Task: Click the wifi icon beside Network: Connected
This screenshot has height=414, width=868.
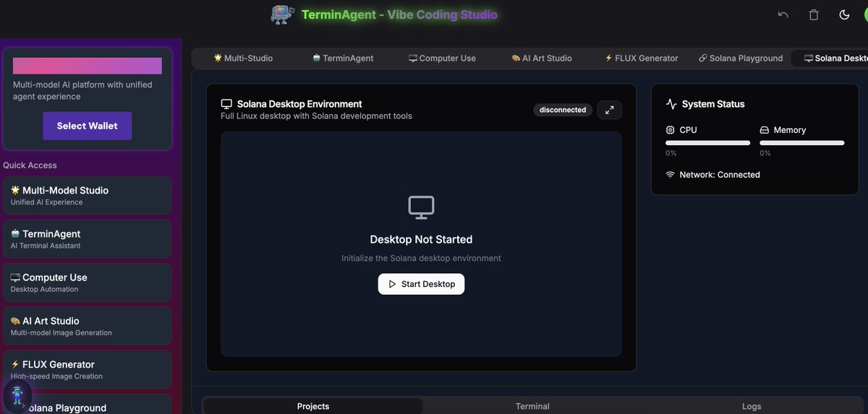Action: point(670,175)
